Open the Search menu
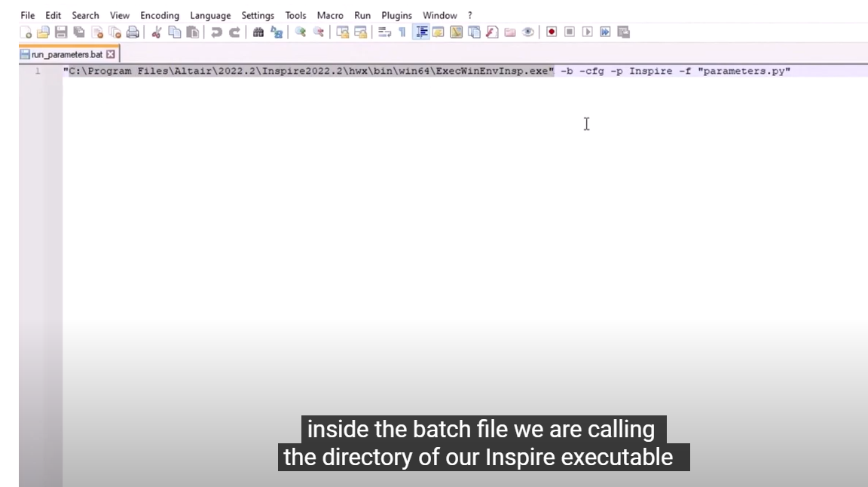Image resolution: width=868 pixels, height=487 pixels. coord(85,16)
